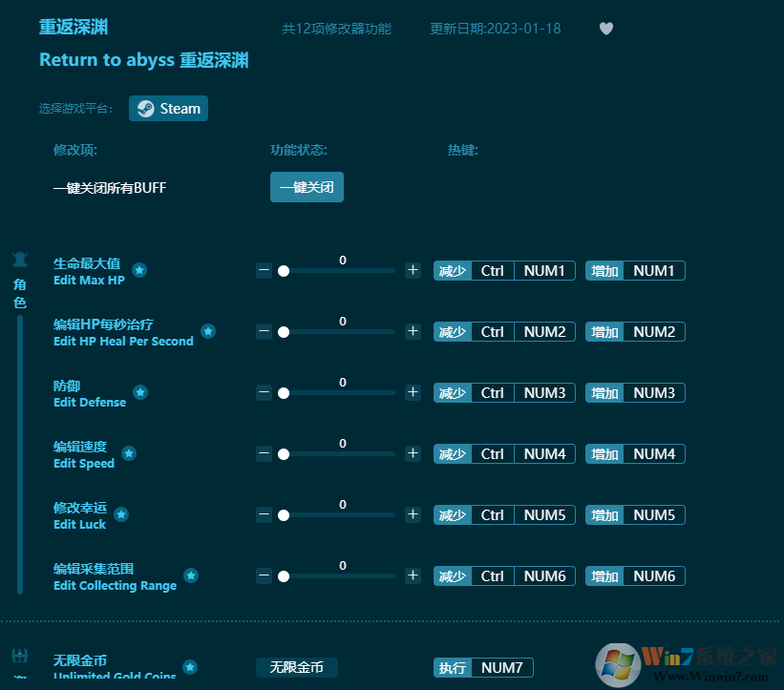The height and width of the screenshot is (690, 784).
Task: Click the Edit HP Heal Per Second label
Action: tap(123, 342)
